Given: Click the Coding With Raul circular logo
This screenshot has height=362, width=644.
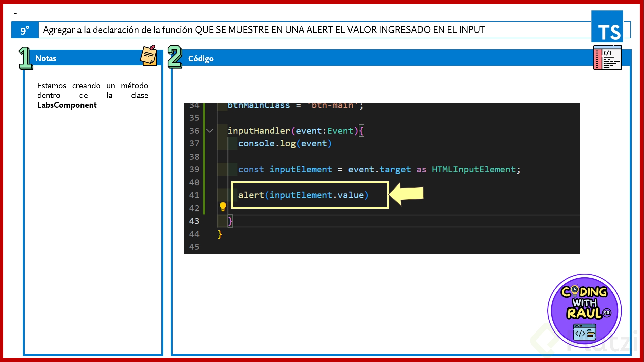Looking at the screenshot, I should click(x=584, y=311).
